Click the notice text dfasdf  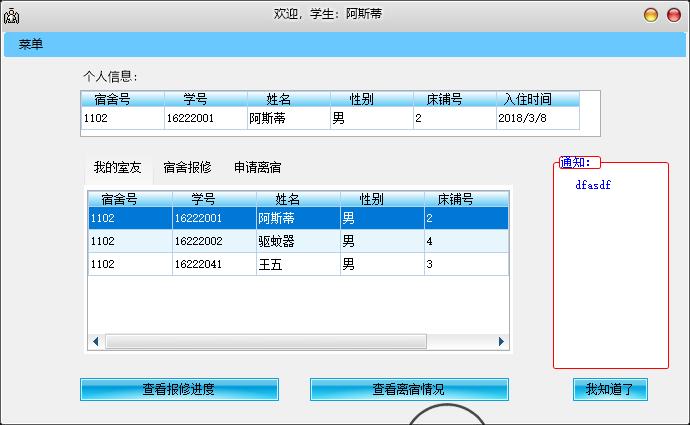[x=593, y=185]
